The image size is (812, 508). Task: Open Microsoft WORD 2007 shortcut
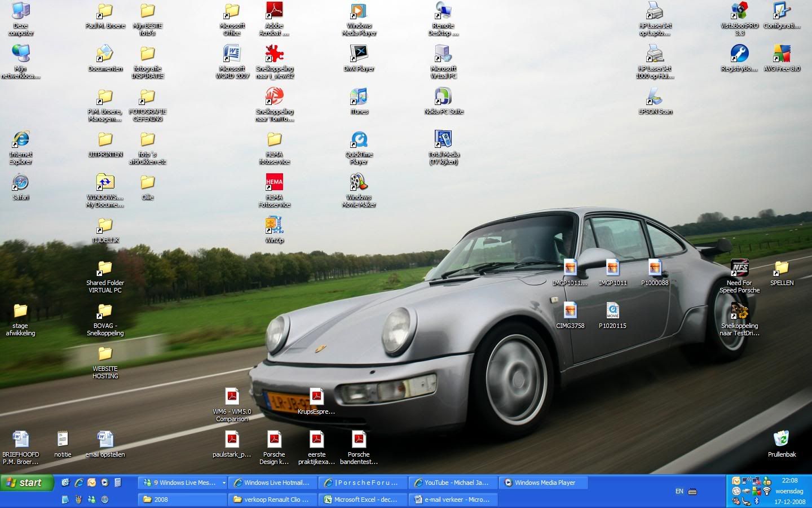click(232, 62)
